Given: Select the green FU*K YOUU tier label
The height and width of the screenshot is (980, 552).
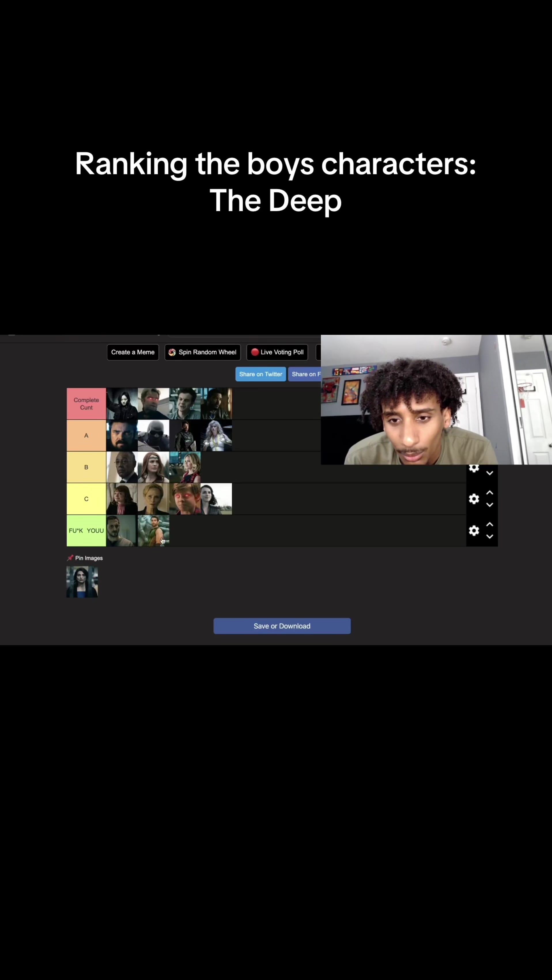Looking at the screenshot, I should pos(86,530).
